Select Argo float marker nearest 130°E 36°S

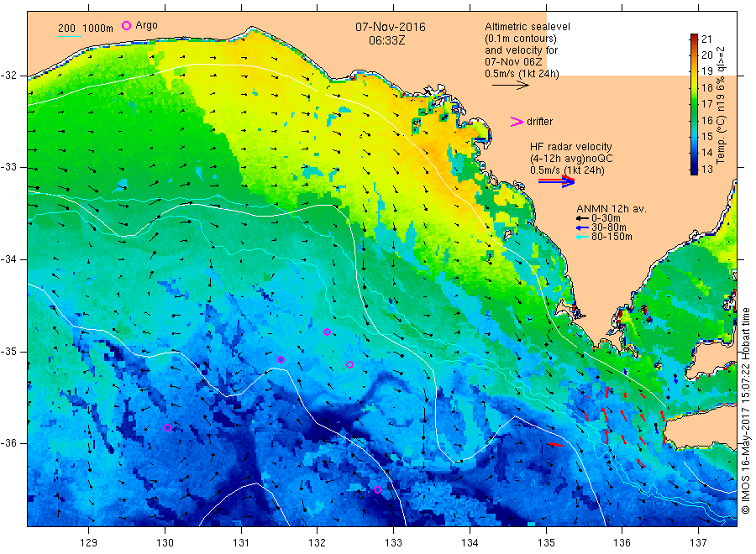(168, 428)
